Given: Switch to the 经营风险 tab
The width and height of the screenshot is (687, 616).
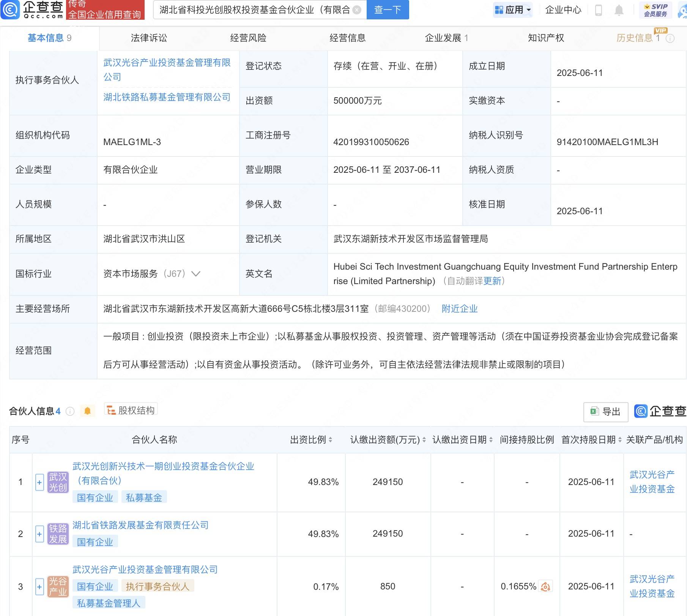Looking at the screenshot, I should click(248, 38).
